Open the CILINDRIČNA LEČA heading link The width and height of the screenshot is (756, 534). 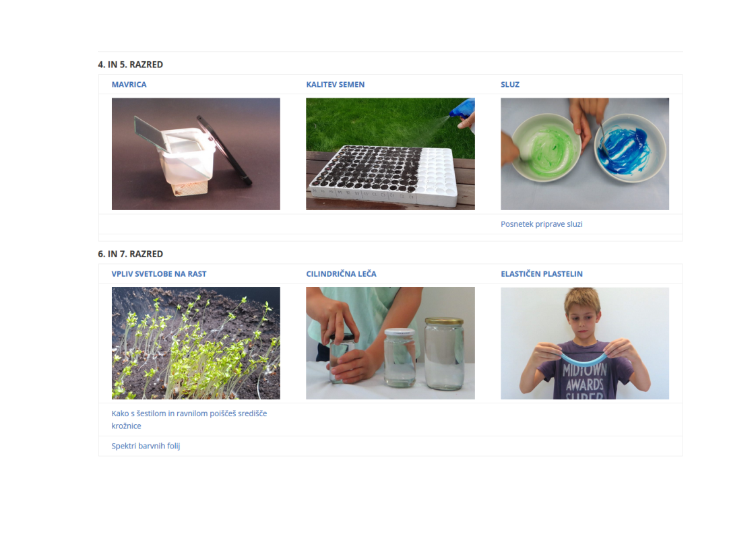pos(341,274)
